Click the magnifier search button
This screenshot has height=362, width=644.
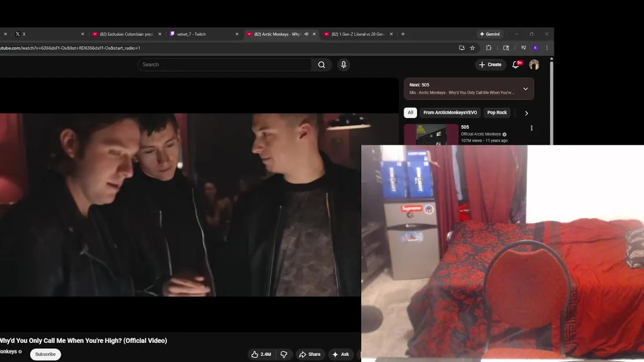pyautogui.click(x=321, y=64)
